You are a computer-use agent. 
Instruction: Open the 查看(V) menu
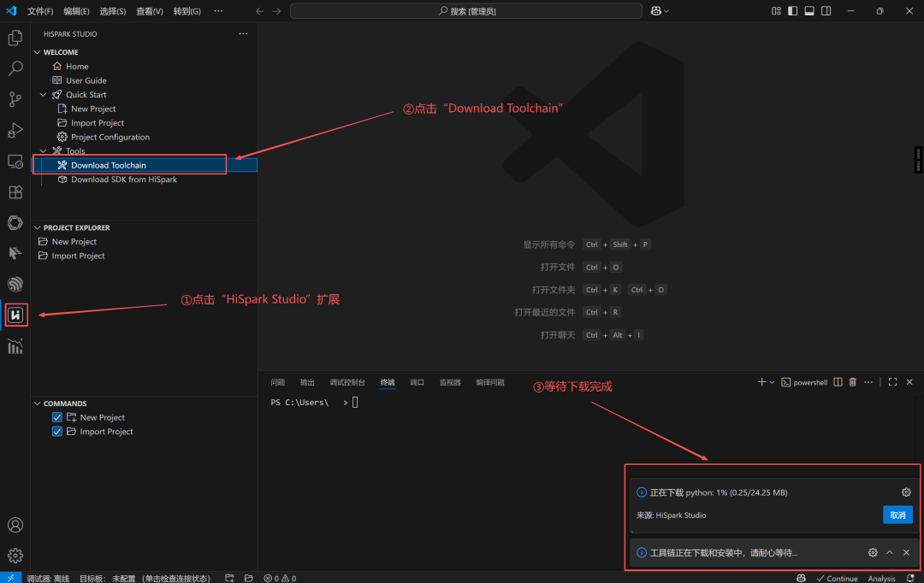coord(150,11)
